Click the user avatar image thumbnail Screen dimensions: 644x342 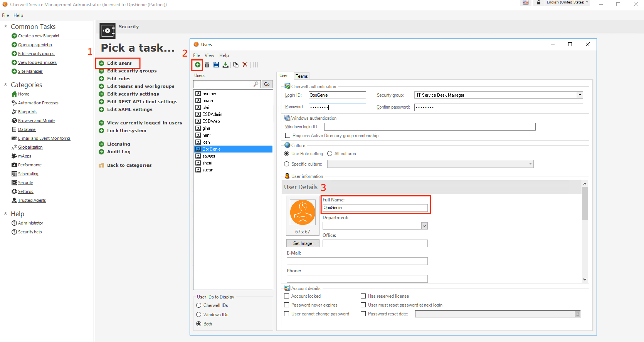pos(303,212)
